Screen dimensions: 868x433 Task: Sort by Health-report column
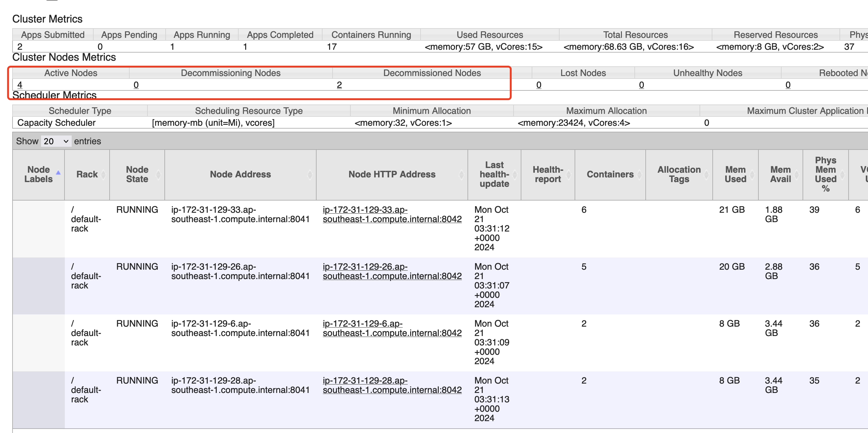(x=568, y=174)
